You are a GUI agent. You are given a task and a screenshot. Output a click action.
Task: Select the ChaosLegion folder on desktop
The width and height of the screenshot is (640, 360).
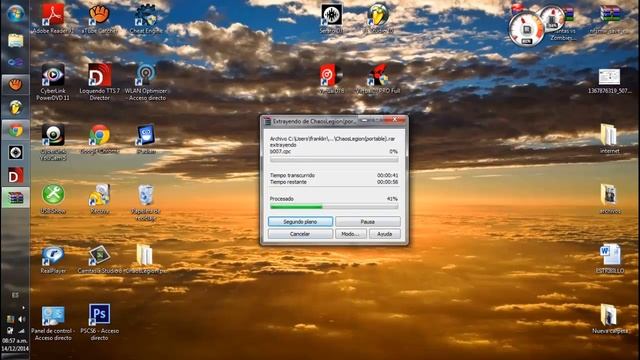tap(145, 260)
